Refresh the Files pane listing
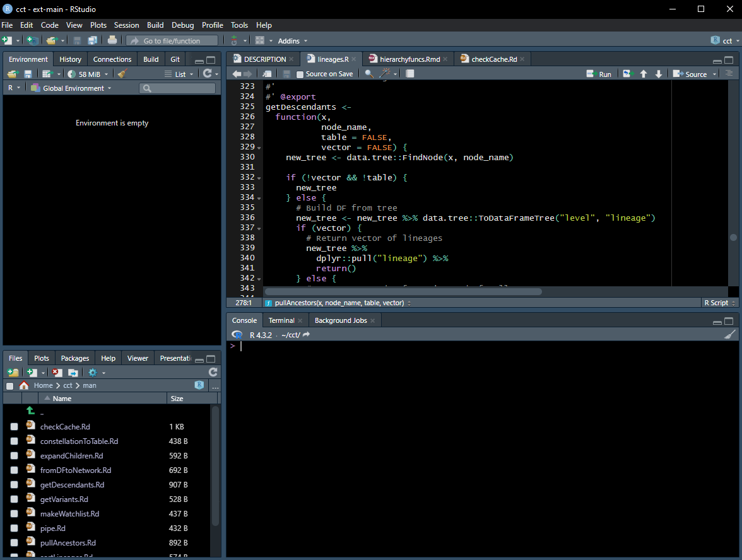This screenshot has height=560, width=742. [x=213, y=373]
